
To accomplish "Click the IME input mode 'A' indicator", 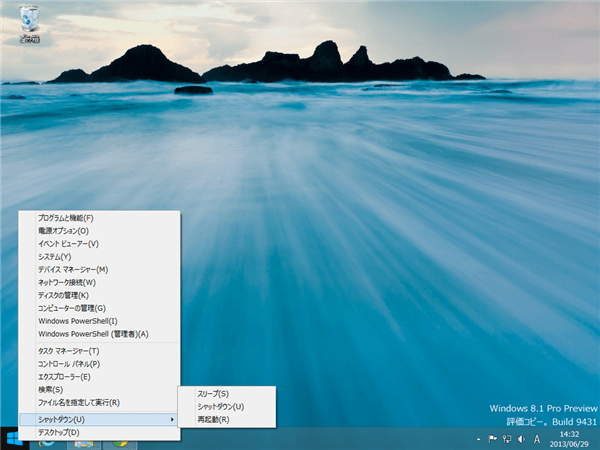I will pyautogui.click(x=537, y=439).
